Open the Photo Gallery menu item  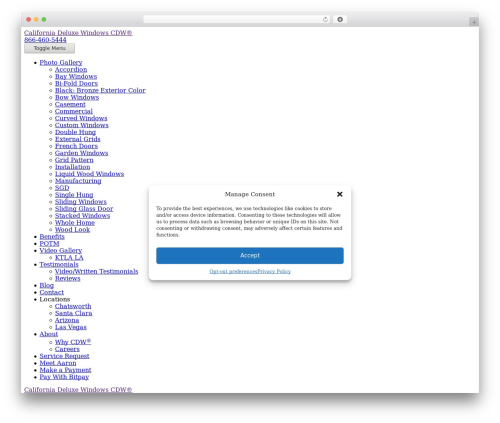61,62
